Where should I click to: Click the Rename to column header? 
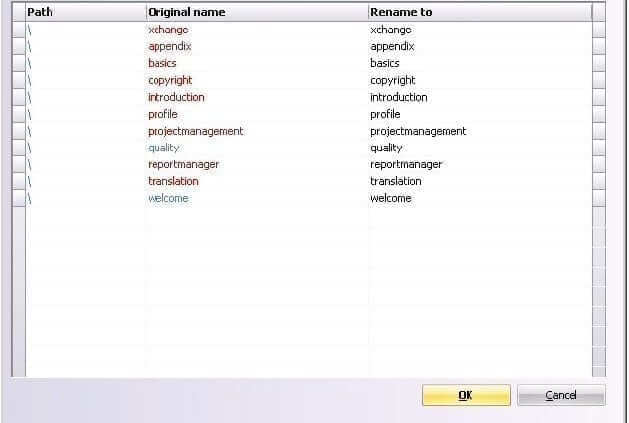(480, 12)
